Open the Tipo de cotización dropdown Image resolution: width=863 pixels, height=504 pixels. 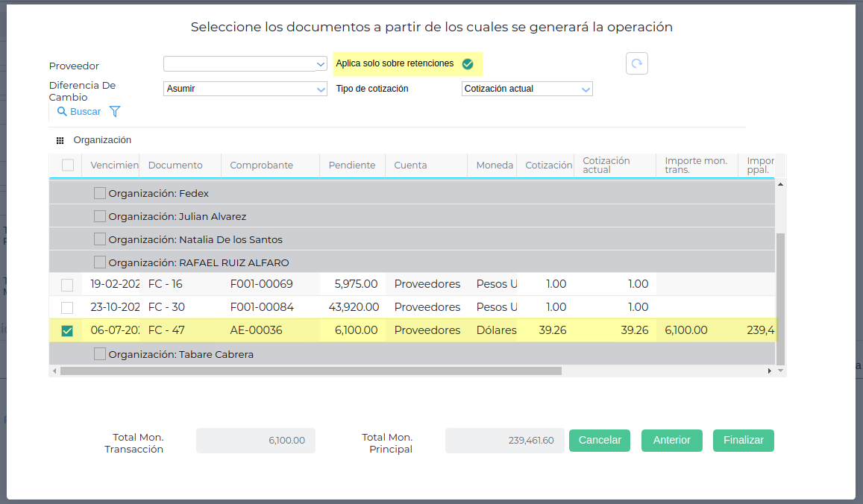click(527, 89)
